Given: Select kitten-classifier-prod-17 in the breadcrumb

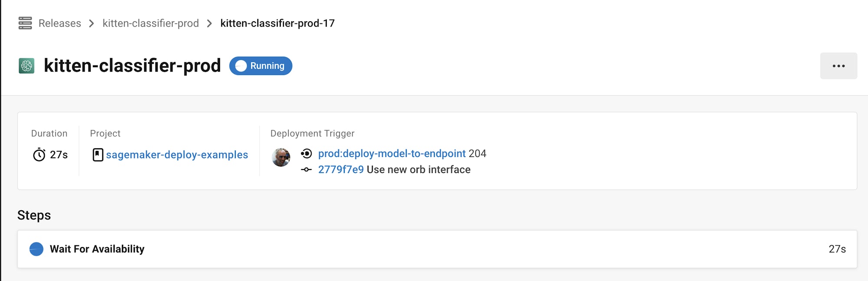Looking at the screenshot, I should click(276, 23).
